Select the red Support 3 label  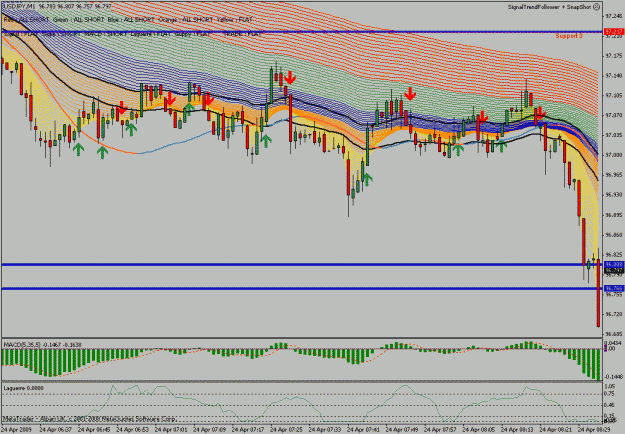[x=569, y=36]
